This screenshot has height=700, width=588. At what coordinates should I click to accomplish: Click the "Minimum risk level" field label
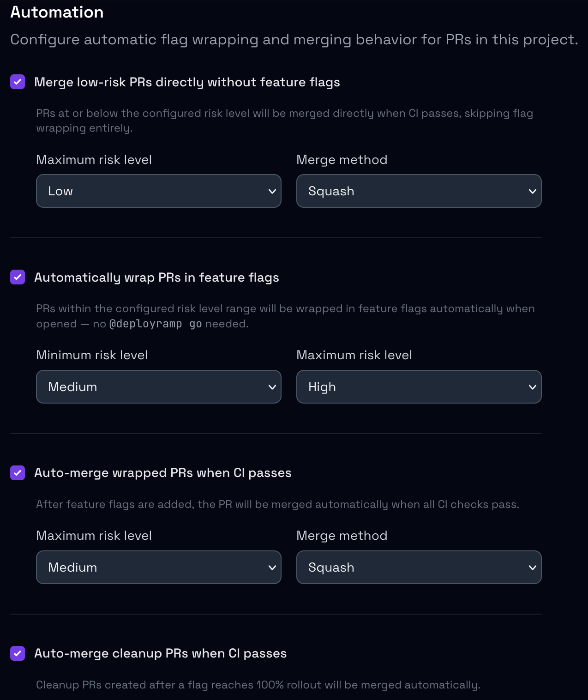point(92,355)
